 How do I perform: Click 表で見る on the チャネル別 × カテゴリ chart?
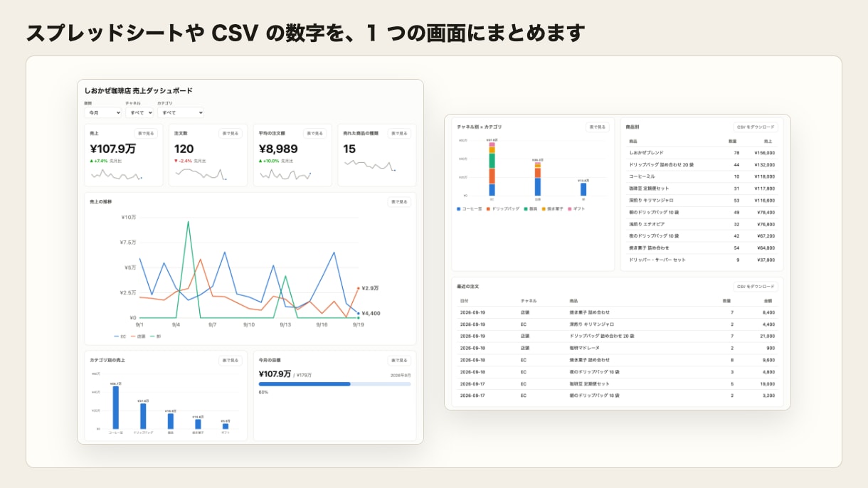click(x=598, y=127)
